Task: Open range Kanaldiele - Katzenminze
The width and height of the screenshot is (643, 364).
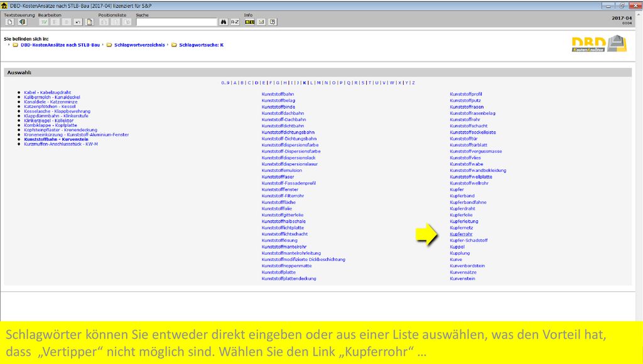Action: click(51, 102)
